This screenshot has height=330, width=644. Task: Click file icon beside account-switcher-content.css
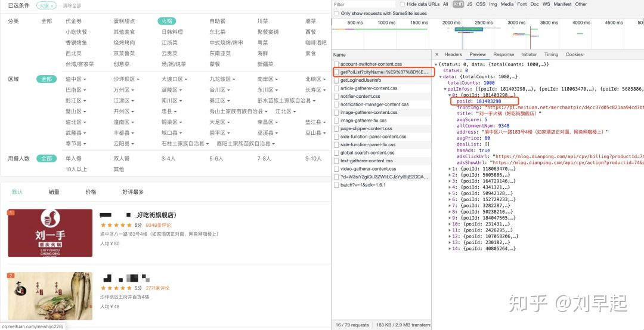(336, 64)
